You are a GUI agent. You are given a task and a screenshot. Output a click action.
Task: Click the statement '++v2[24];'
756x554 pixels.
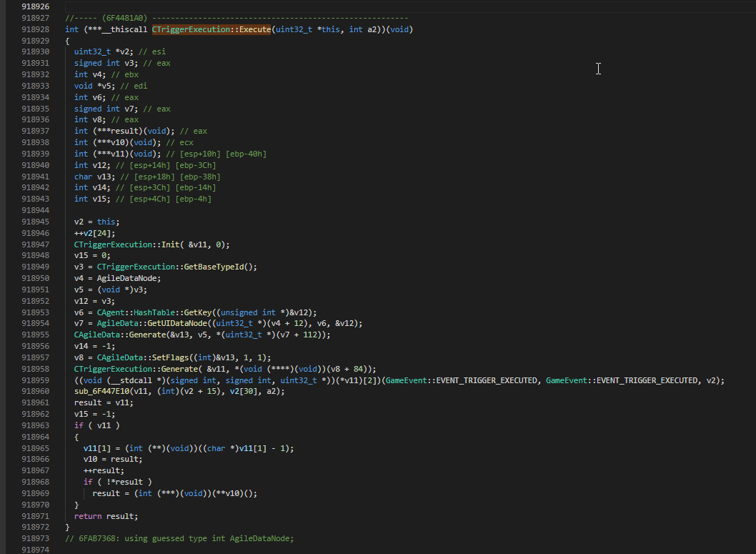click(94, 233)
